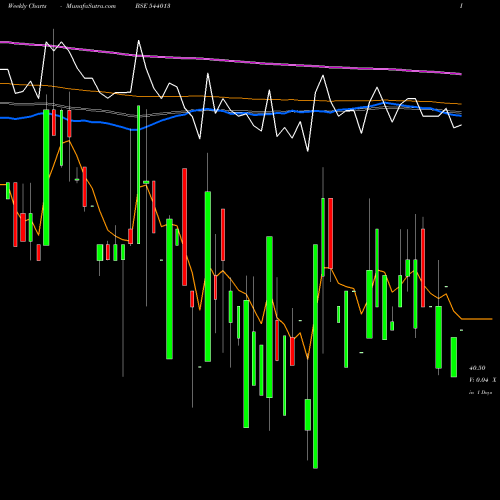Viewport: 500px width, 500px height.
Task: Click the 'V: 0.94 X' volume text
Action: (482, 380)
